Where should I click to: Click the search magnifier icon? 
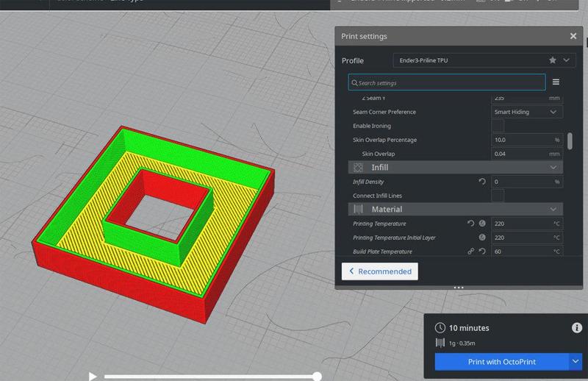point(354,82)
